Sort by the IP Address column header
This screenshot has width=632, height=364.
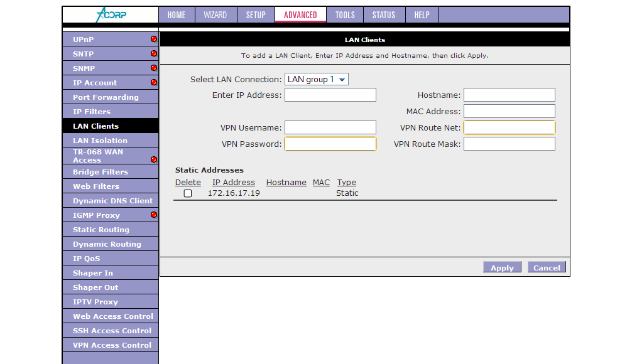click(x=234, y=183)
